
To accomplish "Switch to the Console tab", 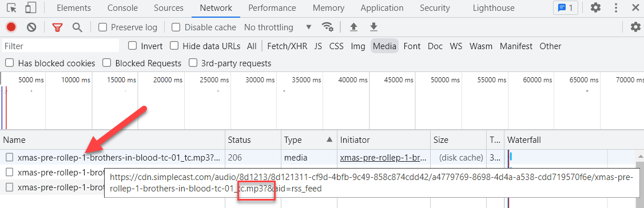I will click(122, 8).
